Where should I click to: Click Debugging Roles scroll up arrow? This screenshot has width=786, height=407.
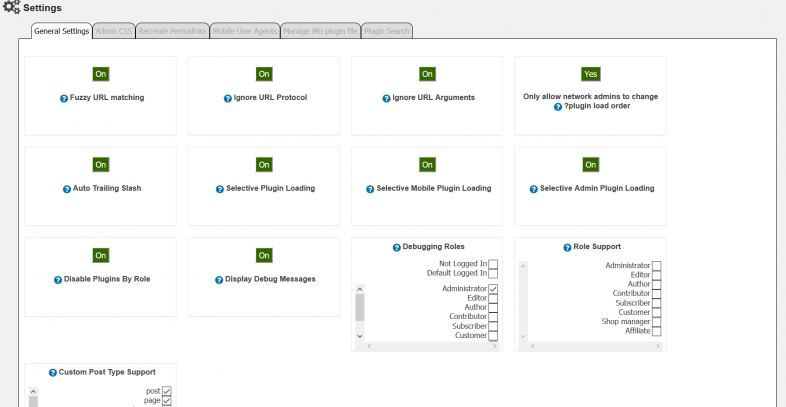[x=359, y=289]
